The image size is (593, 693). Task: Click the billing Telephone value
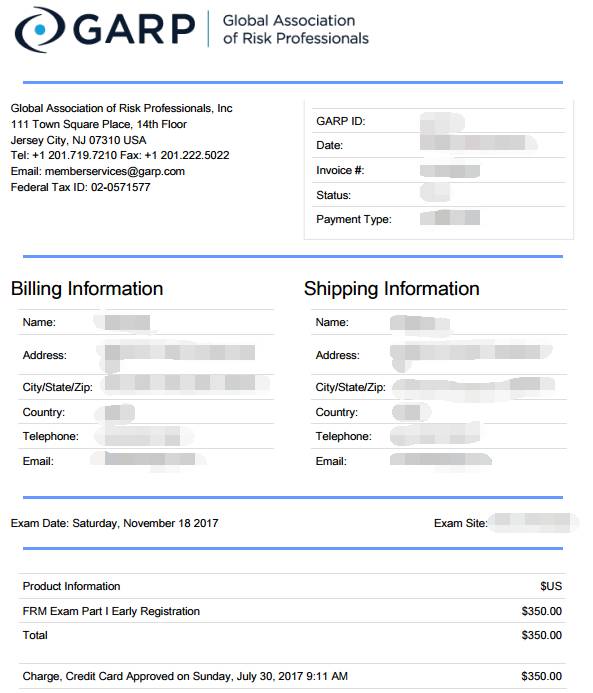144,436
